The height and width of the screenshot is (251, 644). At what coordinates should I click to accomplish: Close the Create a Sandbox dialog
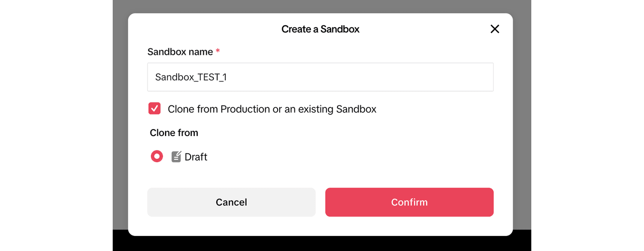[495, 29]
